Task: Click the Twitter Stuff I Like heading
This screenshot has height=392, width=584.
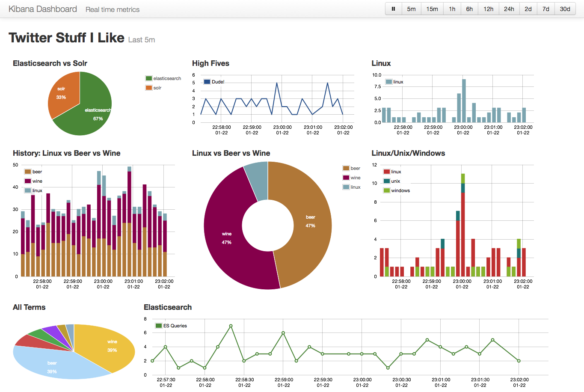Action: 66,38
